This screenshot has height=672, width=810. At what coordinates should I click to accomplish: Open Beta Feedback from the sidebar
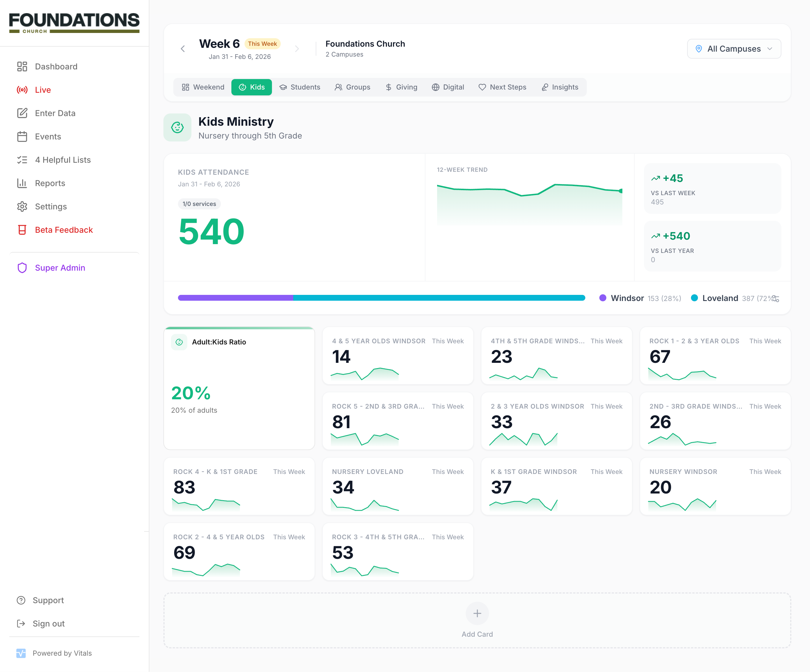pos(64,230)
